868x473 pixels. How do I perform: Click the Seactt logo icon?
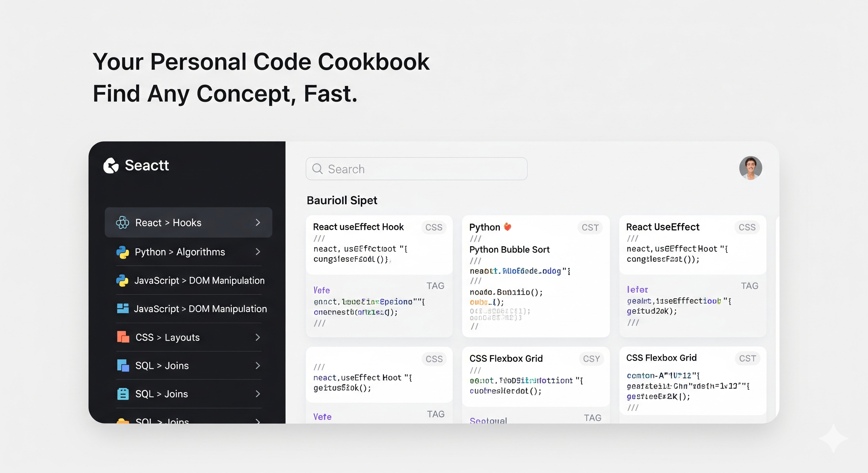(111, 166)
